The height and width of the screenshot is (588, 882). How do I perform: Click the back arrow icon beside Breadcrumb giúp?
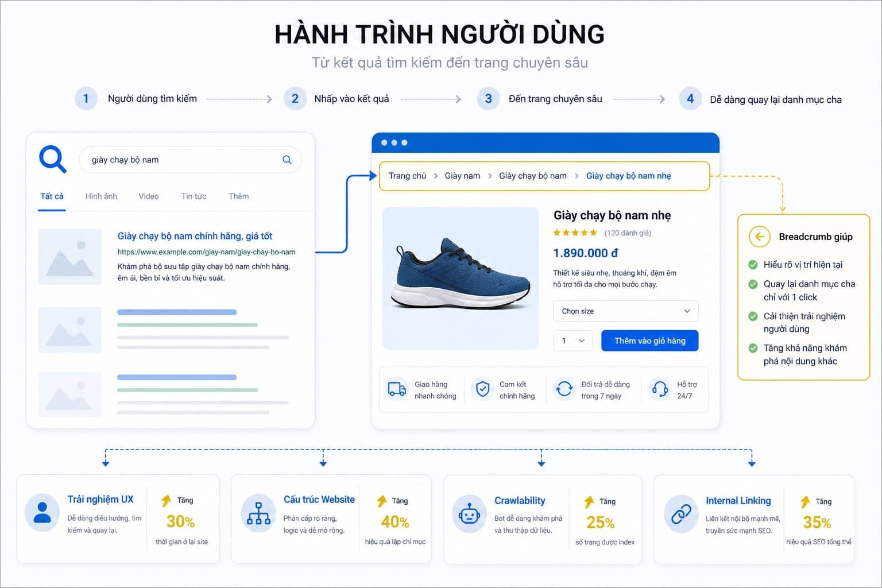point(759,237)
